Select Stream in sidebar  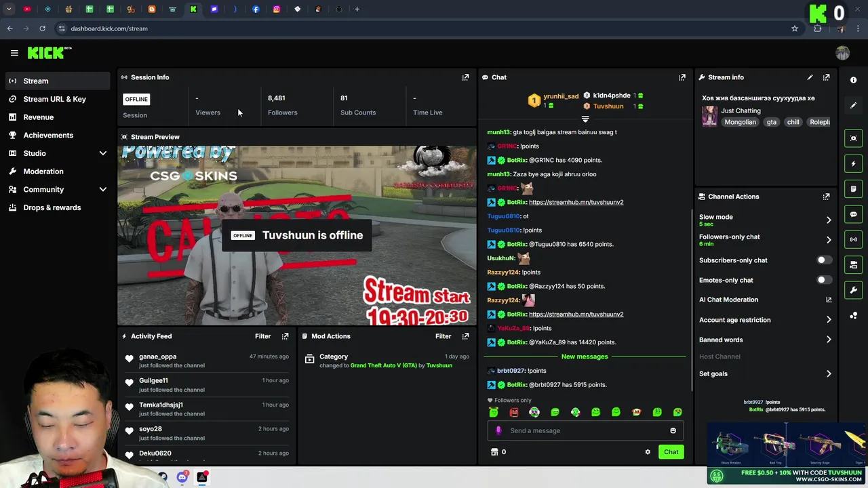[58, 81]
